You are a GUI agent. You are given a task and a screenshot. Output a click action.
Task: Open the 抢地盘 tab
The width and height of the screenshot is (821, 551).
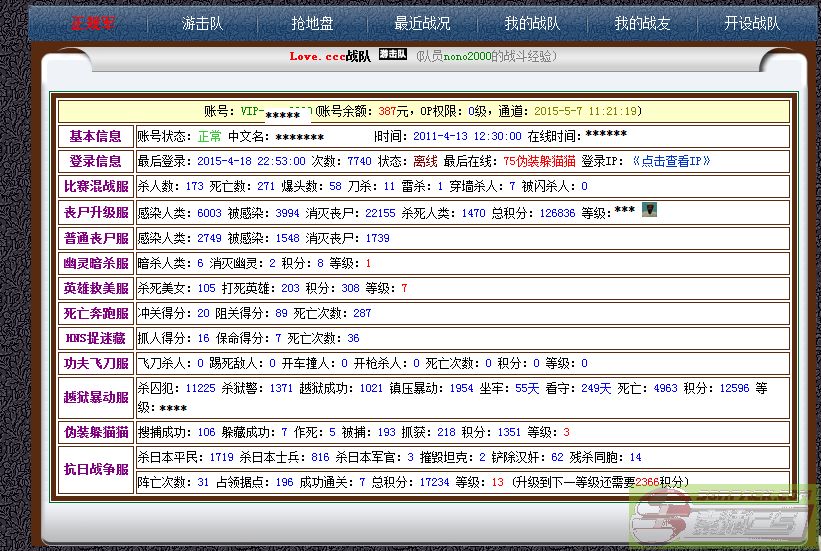(312, 23)
